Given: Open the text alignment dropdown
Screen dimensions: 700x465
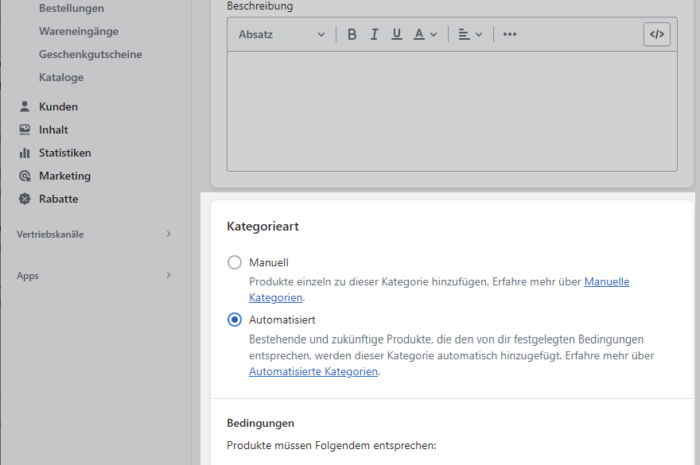Looking at the screenshot, I should (470, 34).
